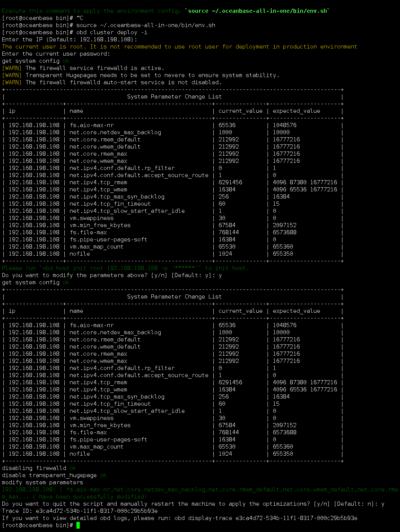The width and height of the screenshot is (400, 532).
Task: Click the 'Enter the current user password:' line
Action: (56, 54)
